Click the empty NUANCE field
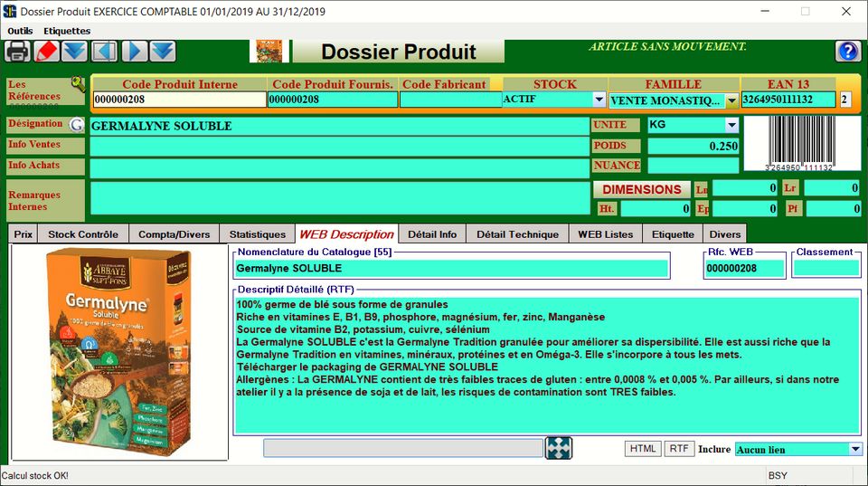Image resolution: width=868 pixels, height=486 pixels. point(693,165)
